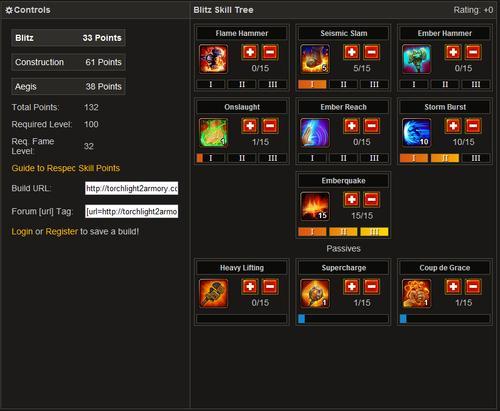Click the Register link
The image size is (500, 411).
pyautogui.click(x=61, y=231)
